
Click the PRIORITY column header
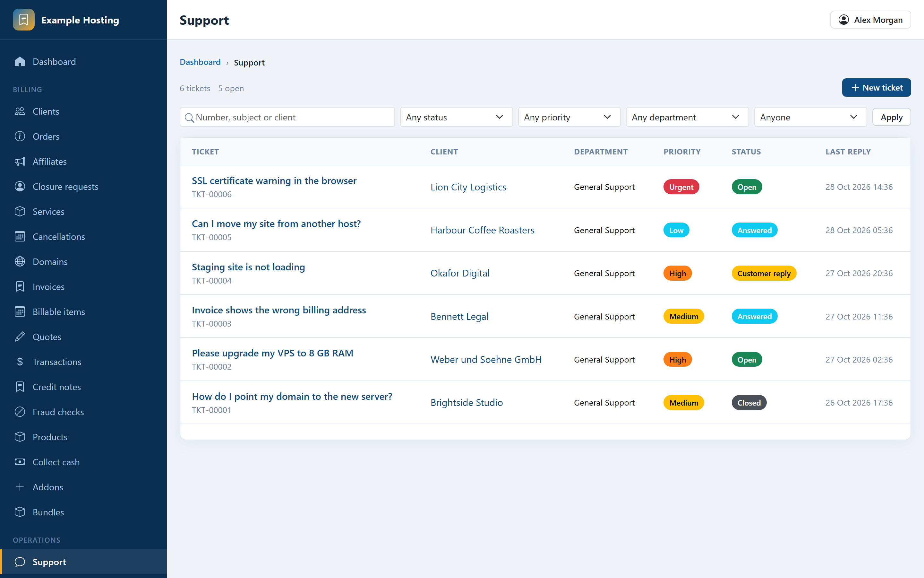(x=682, y=152)
